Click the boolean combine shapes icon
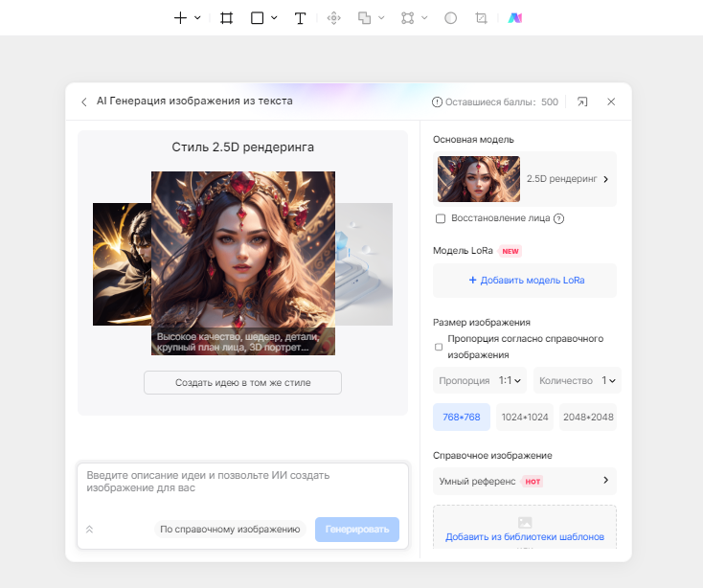Screen dimensions: 703x588 364,18
